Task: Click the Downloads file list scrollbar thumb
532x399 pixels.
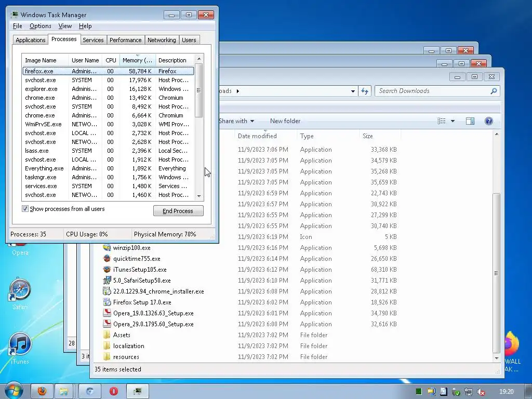Action: 496,273
